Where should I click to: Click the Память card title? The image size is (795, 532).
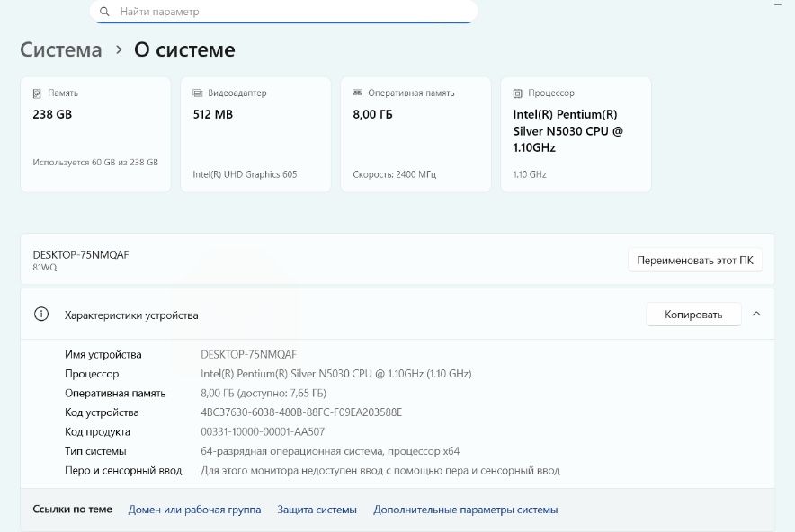63,93
